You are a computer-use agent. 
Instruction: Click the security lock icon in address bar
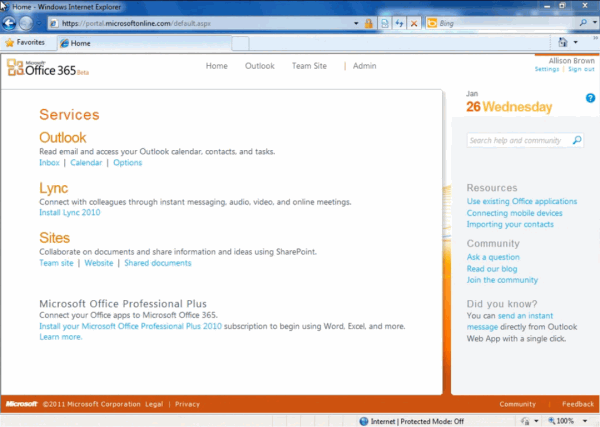point(368,23)
